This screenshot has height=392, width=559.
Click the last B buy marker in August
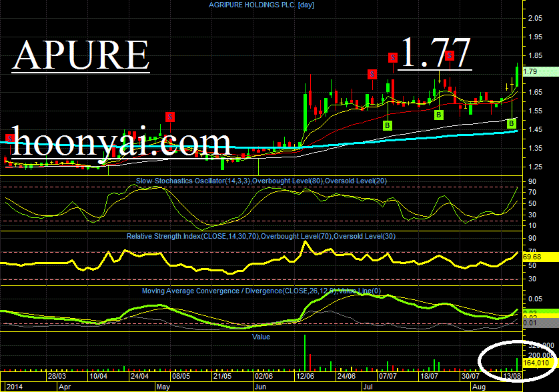pyautogui.click(x=511, y=123)
